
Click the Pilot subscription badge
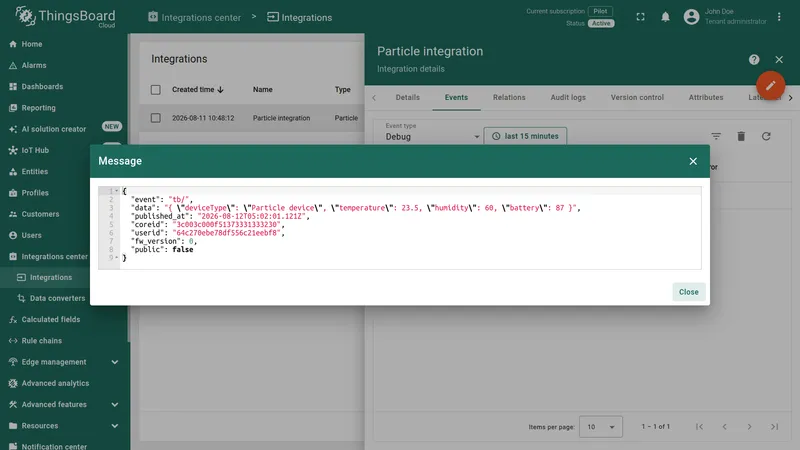(x=601, y=11)
